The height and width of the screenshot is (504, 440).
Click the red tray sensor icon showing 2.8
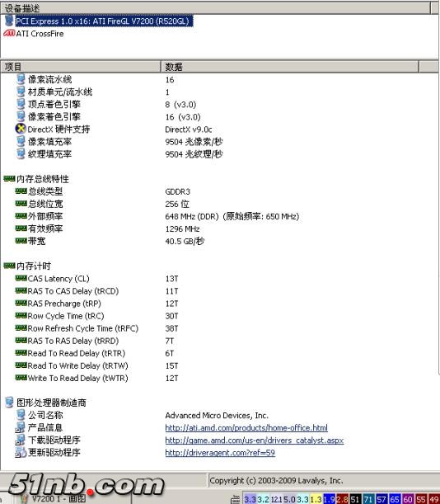(x=343, y=499)
